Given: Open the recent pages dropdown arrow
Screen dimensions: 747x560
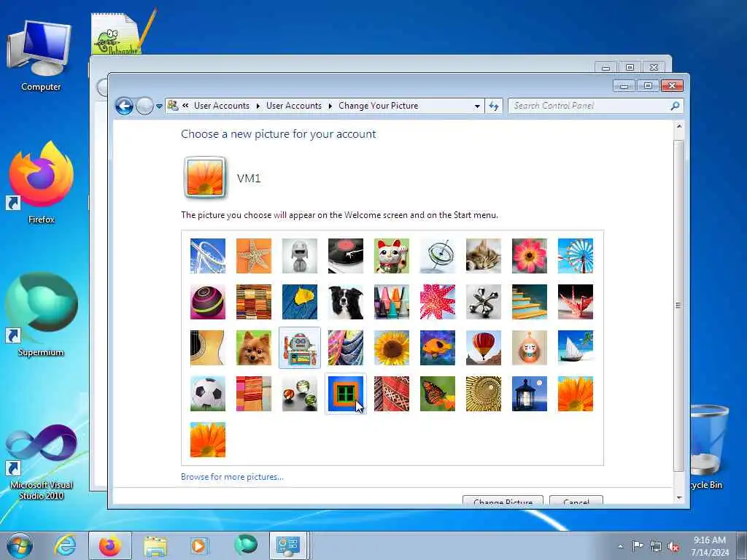Looking at the screenshot, I should (x=159, y=106).
